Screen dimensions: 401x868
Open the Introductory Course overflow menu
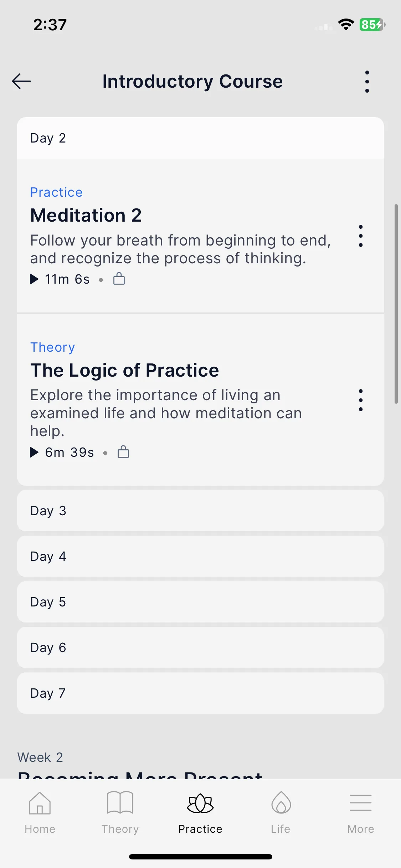click(367, 82)
